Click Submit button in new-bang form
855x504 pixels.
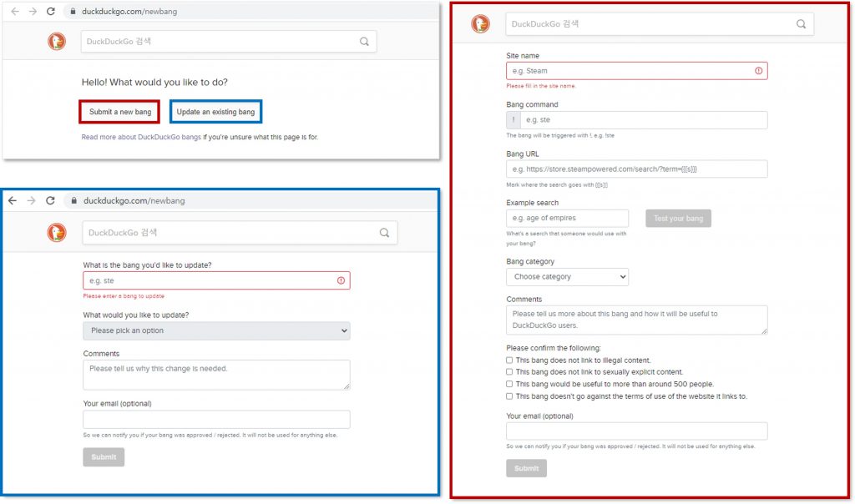[x=526, y=469]
